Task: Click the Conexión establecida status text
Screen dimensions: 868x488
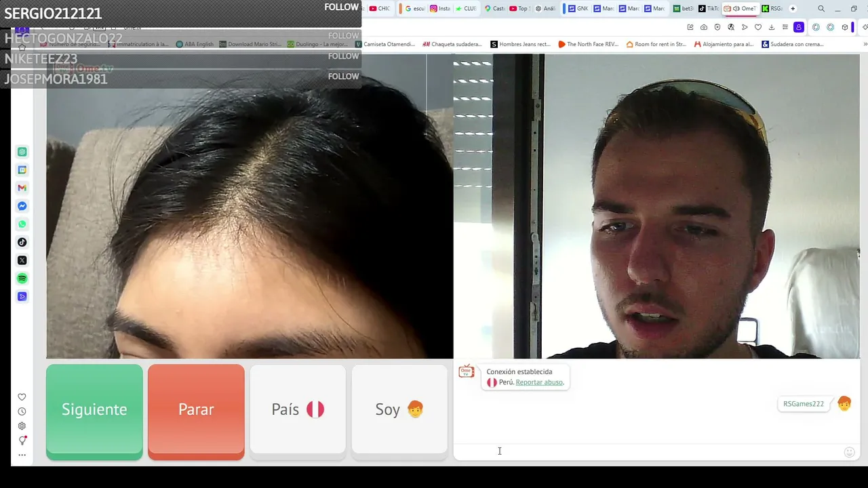Action: click(x=519, y=371)
